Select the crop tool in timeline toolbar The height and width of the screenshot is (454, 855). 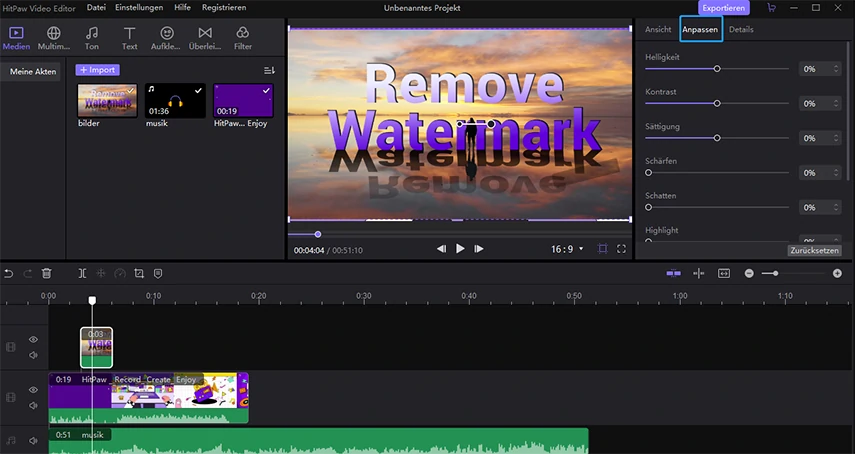[x=139, y=274]
